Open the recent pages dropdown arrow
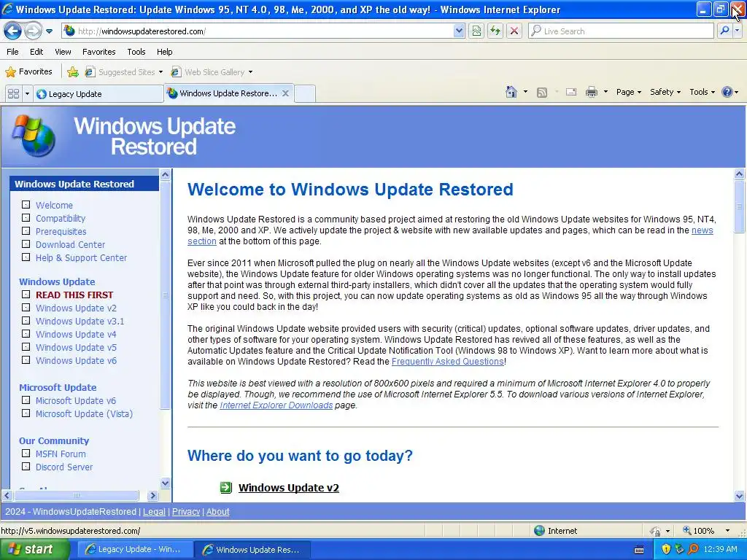The image size is (747, 560). coord(49,31)
